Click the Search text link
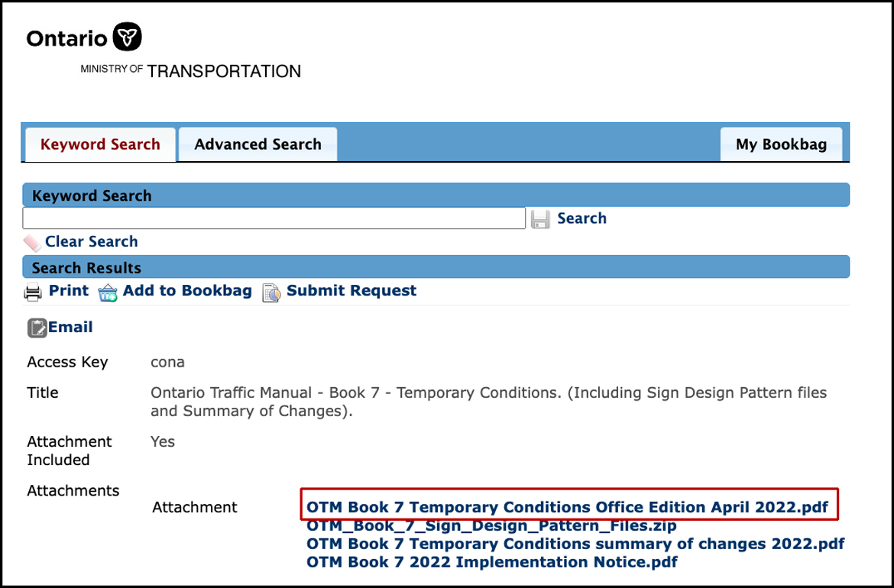Viewport: 894px width, 588px height. pyautogui.click(x=581, y=218)
